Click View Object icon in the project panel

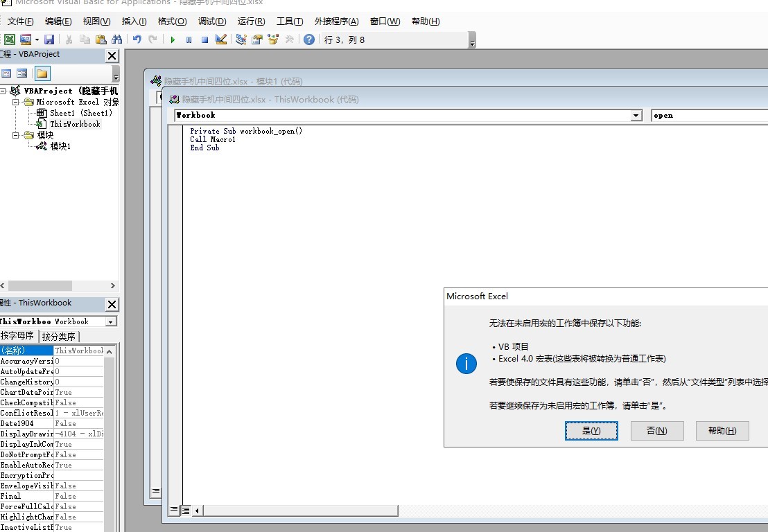[x=22, y=73]
